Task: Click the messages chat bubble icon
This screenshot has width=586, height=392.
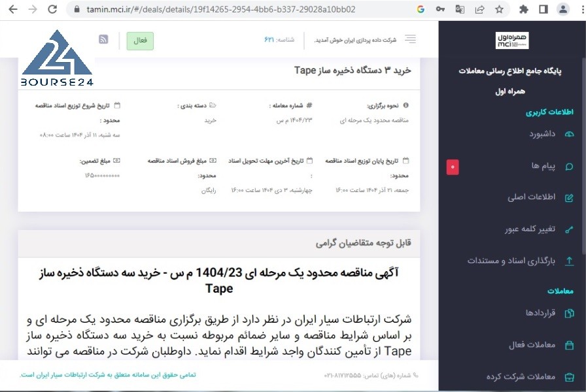Action: 569,167
